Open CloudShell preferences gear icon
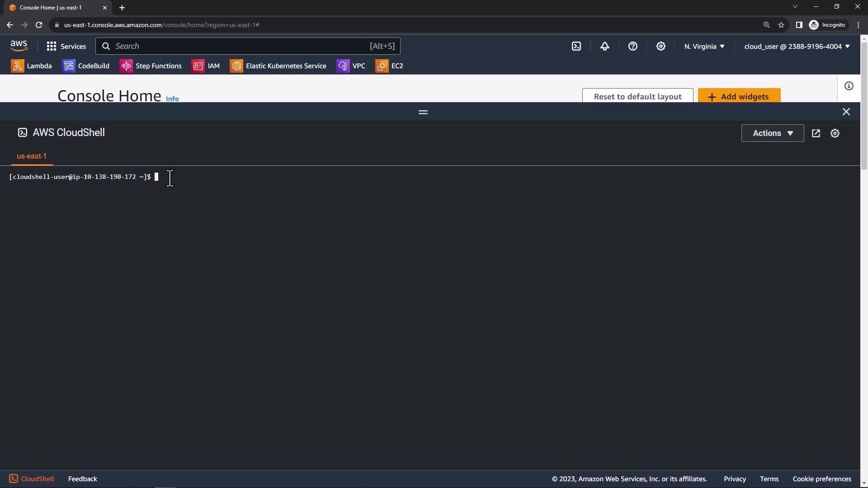Image resolution: width=868 pixels, height=488 pixels. pyautogui.click(x=835, y=133)
